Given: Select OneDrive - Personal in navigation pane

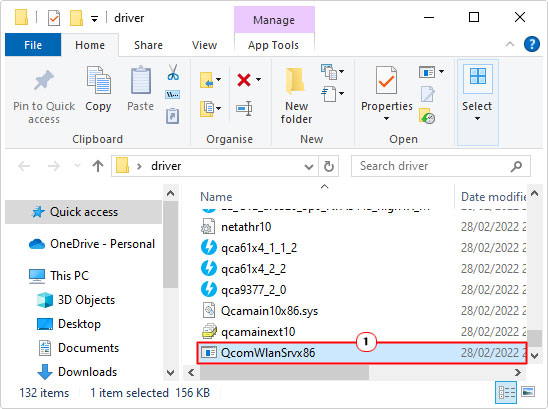Looking at the screenshot, I should pyautogui.click(x=92, y=244).
